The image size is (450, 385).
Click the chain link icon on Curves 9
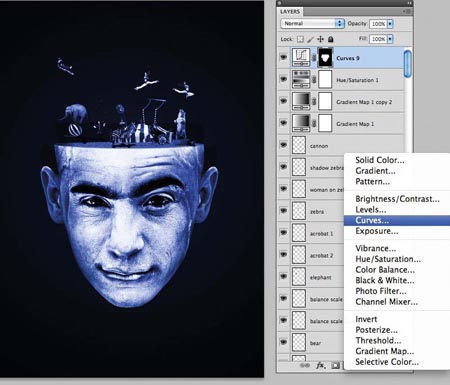(314, 58)
